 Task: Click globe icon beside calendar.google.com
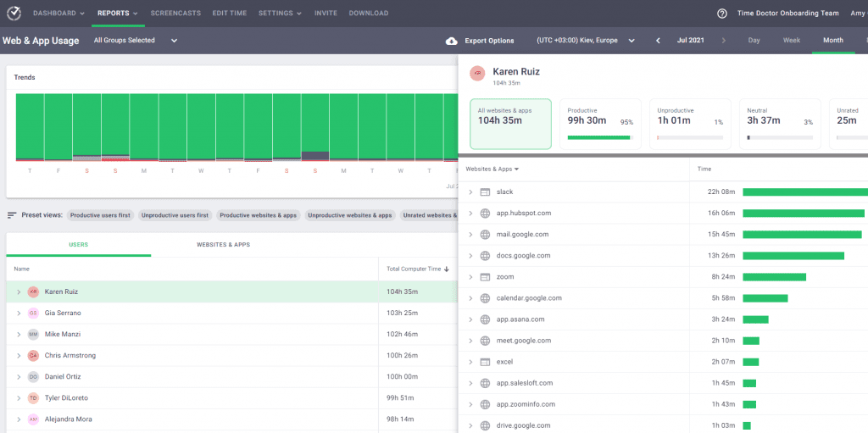pos(485,298)
